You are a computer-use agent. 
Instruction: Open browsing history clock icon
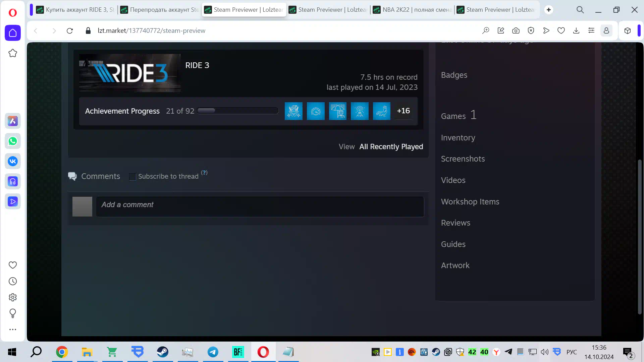13,281
